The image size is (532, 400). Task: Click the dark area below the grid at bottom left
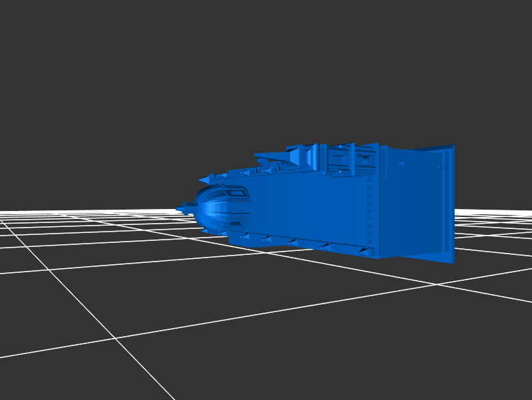[x=40, y=379]
